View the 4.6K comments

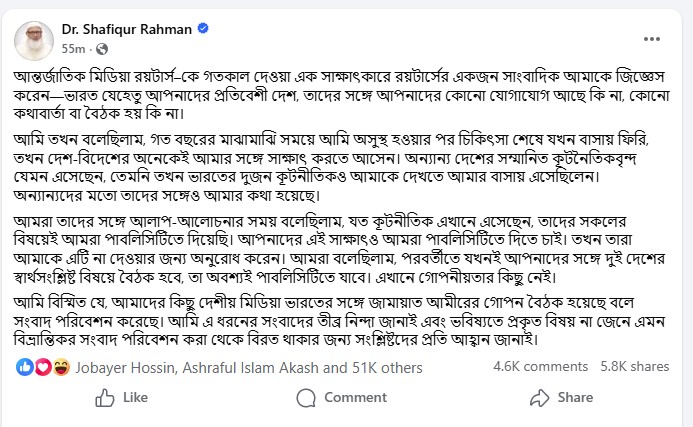[543, 368]
